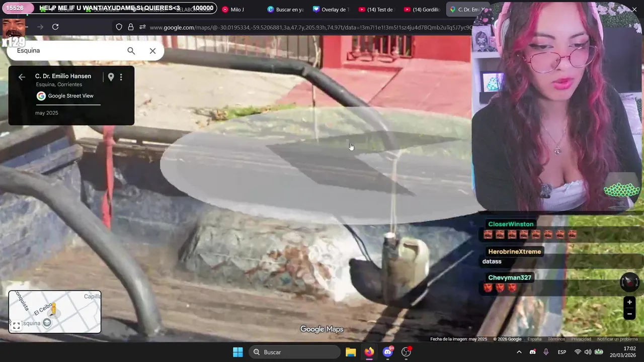Viewport: 644px width, 362px height.
Task: Switch to the Overlay de T tab
Action: [331, 10]
